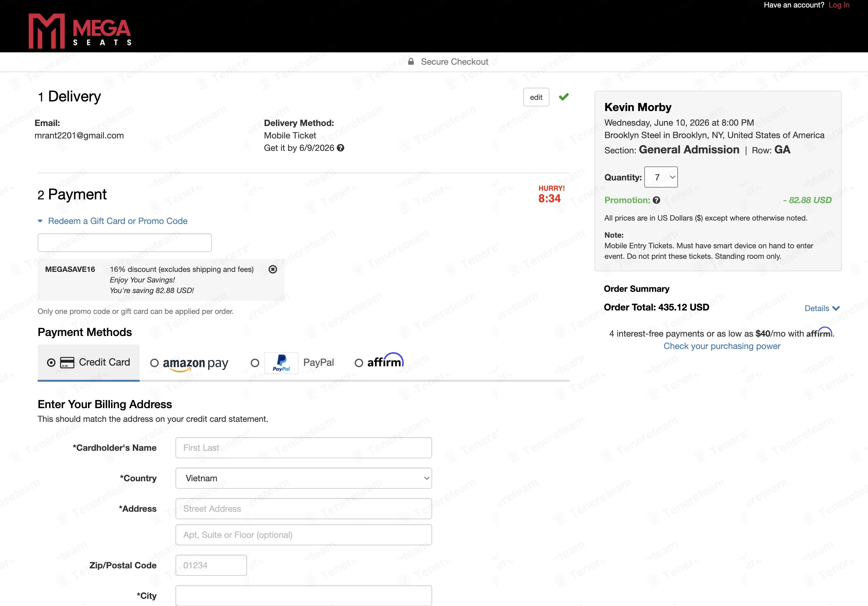Open the Country dropdown showing Vietnam
The image size is (868, 606).
click(x=304, y=478)
